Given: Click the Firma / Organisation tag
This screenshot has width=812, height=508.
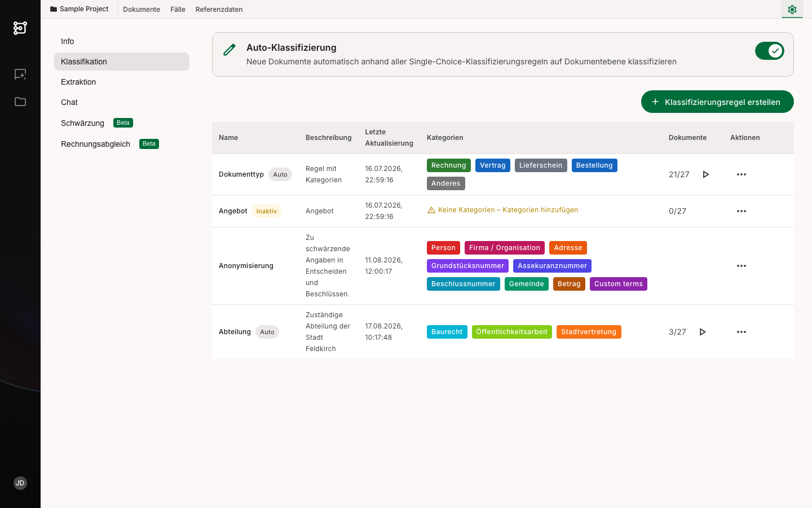Looking at the screenshot, I should click(x=505, y=248).
